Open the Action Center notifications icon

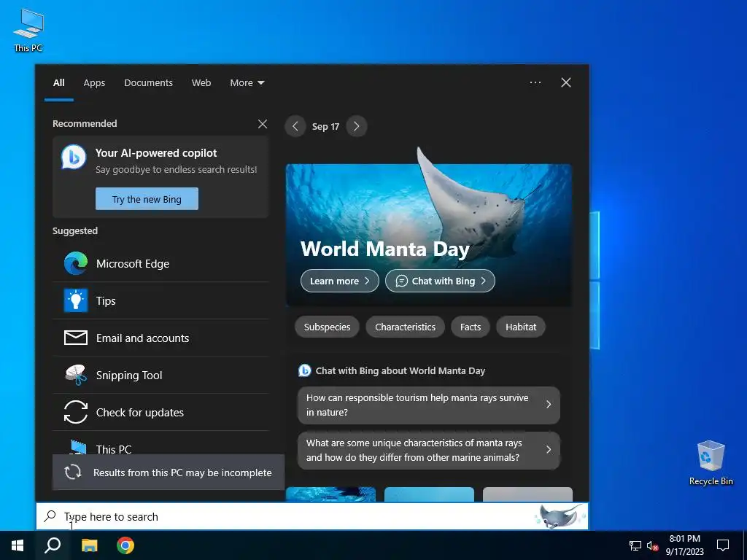723,545
